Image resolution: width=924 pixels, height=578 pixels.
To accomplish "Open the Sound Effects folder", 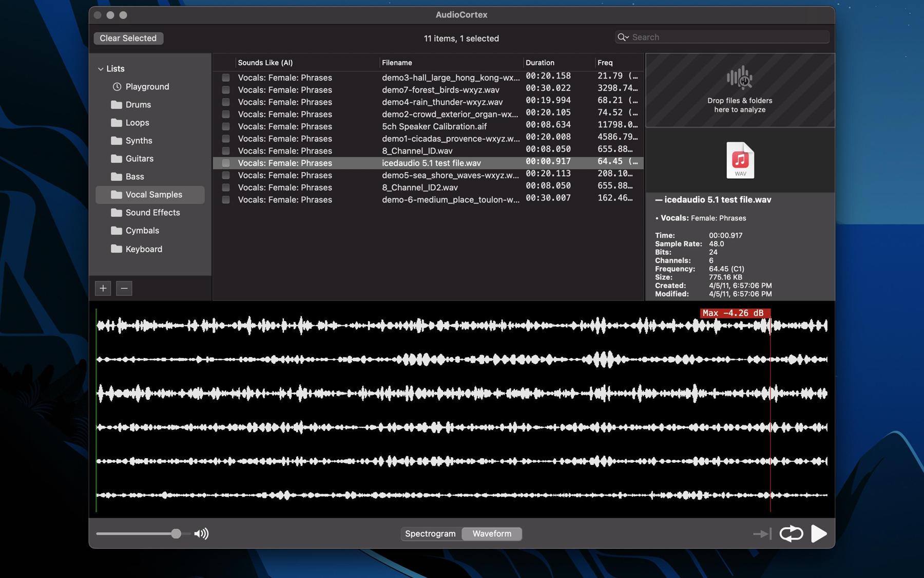I will pyautogui.click(x=152, y=212).
